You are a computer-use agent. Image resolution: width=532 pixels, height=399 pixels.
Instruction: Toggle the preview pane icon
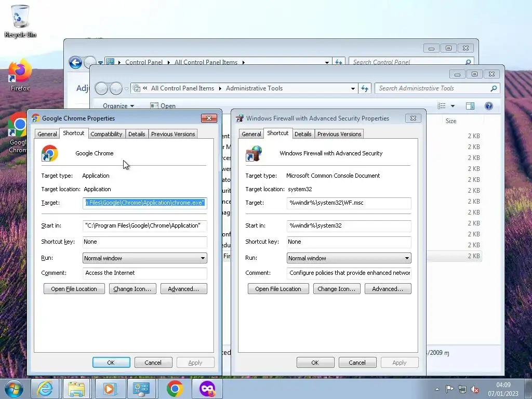coord(470,106)
